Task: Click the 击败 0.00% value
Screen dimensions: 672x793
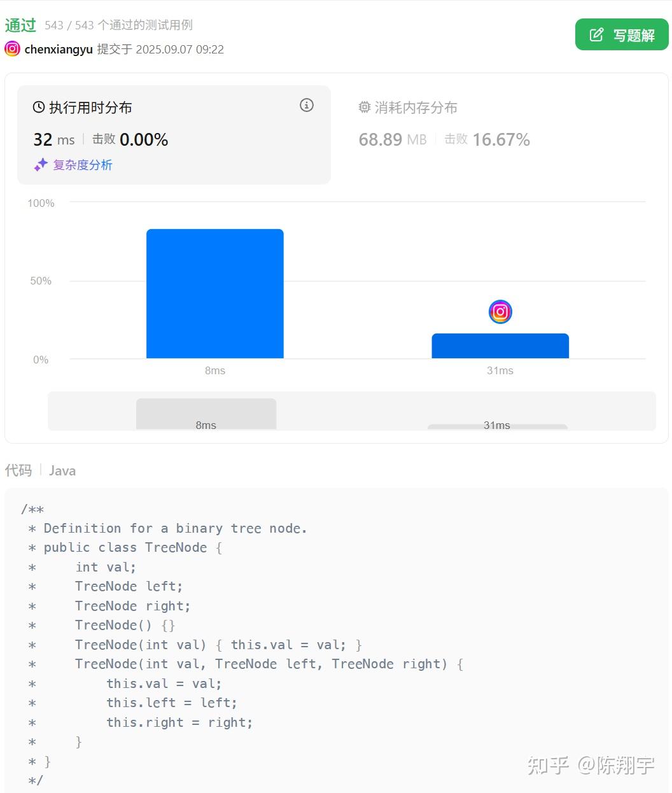Action: click(130, 139)
